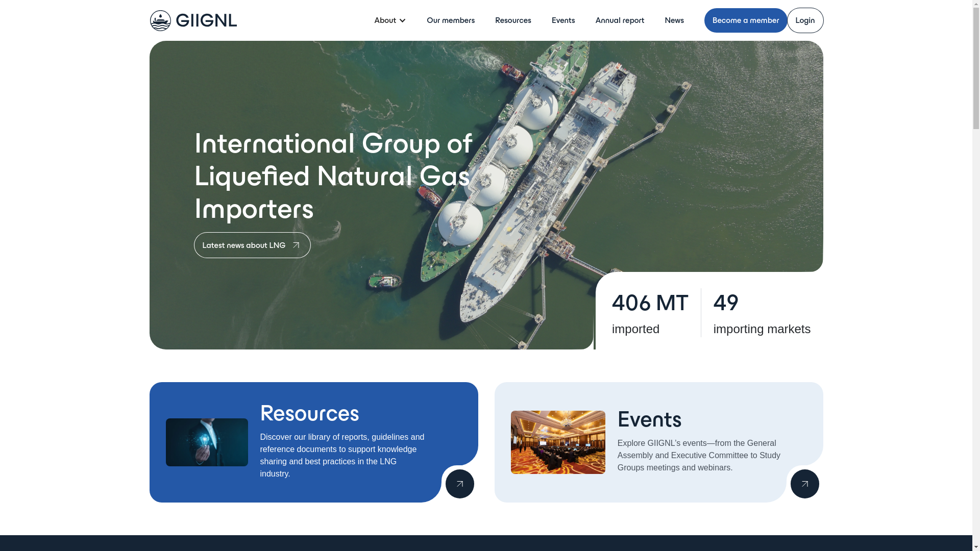
Task: Open Events from the top navigation
Action: tap(563, 20)
